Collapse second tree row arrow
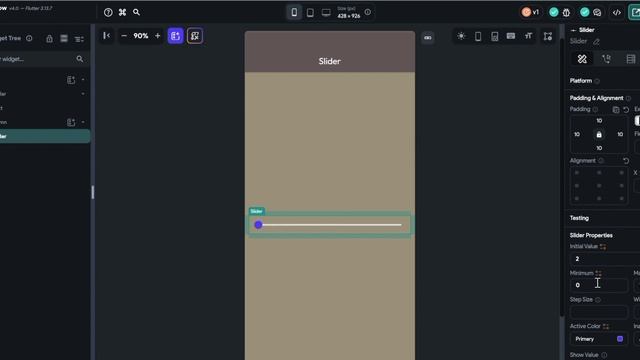Image resolution: width=640 pixels, height=360 pixels. point(83,94)
